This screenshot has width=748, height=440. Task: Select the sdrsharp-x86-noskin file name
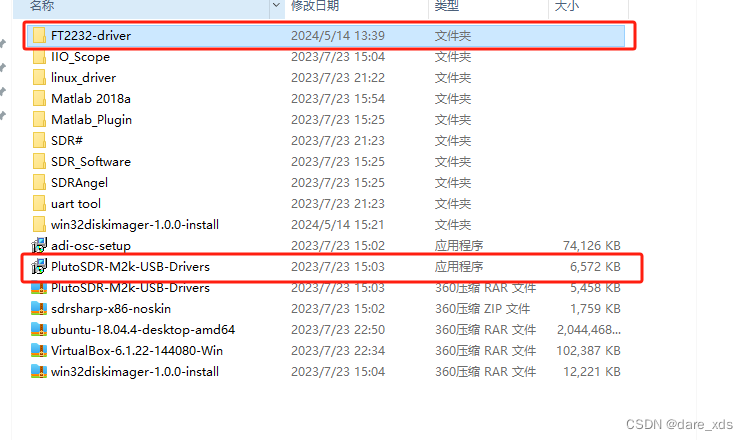[x=111, y=309]
